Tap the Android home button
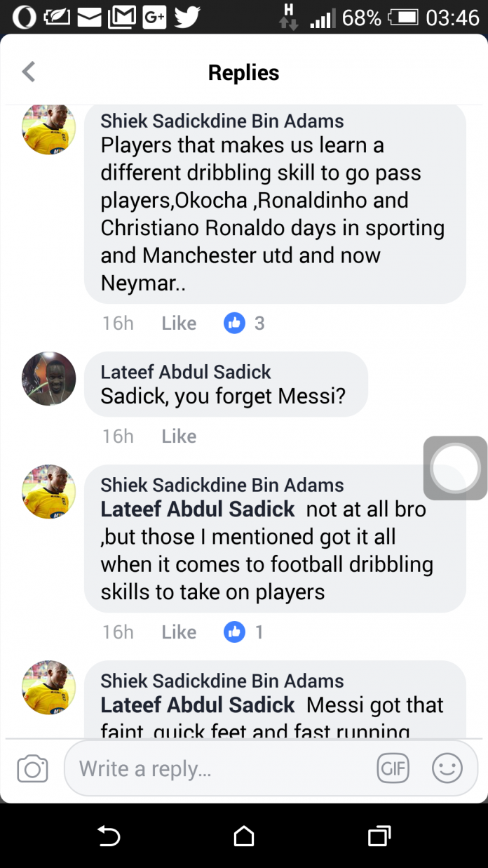 pos(244,836)
